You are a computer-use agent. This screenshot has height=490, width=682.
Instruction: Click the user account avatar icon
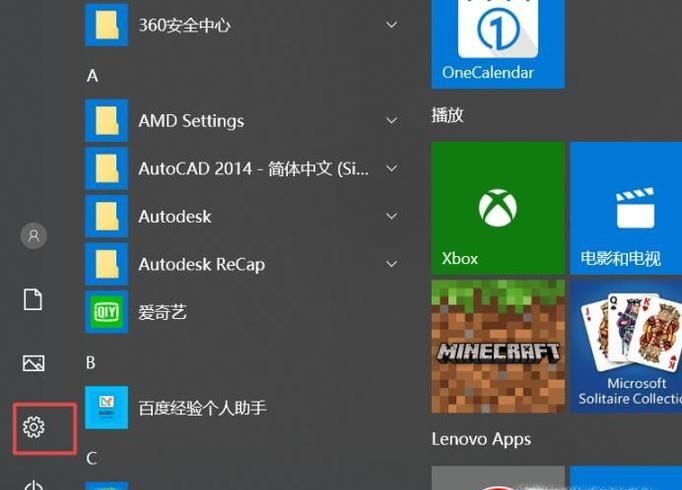click(x=33, y=236)
